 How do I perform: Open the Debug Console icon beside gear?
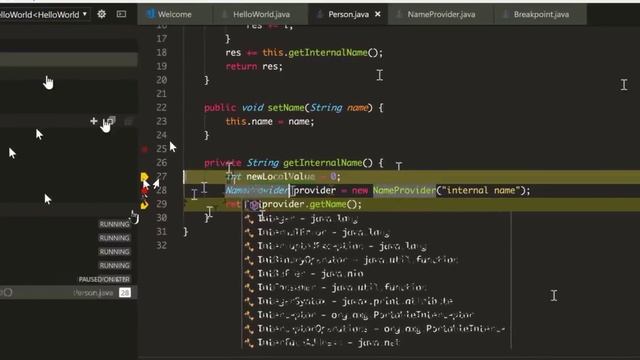pyautogui.click(x=121, y=14)
